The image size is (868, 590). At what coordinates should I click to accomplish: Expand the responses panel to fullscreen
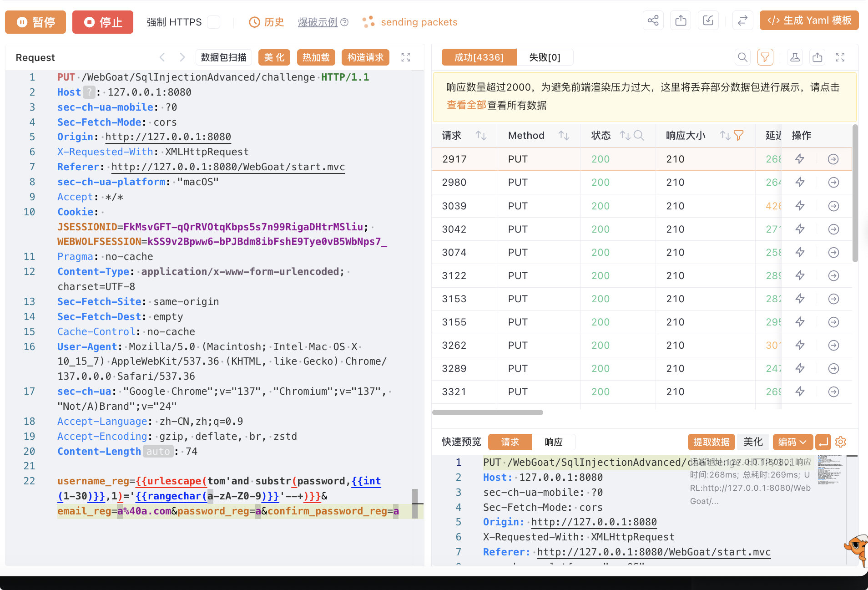[840, 57]
